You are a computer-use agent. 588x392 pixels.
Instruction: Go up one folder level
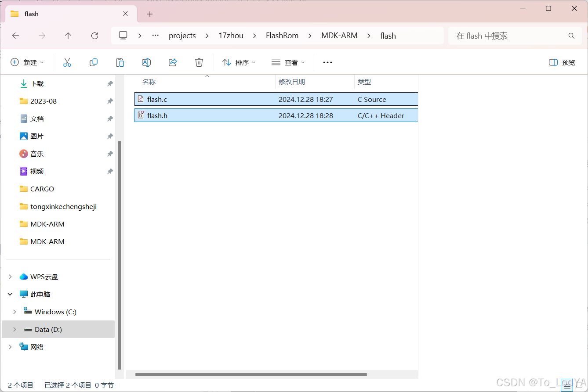pos(68,36)
